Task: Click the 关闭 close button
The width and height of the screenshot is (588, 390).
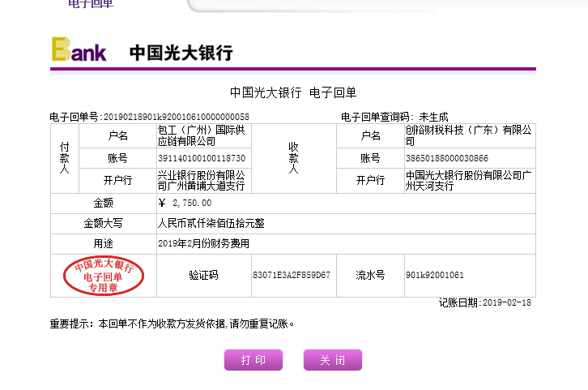Action: tap(333, 360)
